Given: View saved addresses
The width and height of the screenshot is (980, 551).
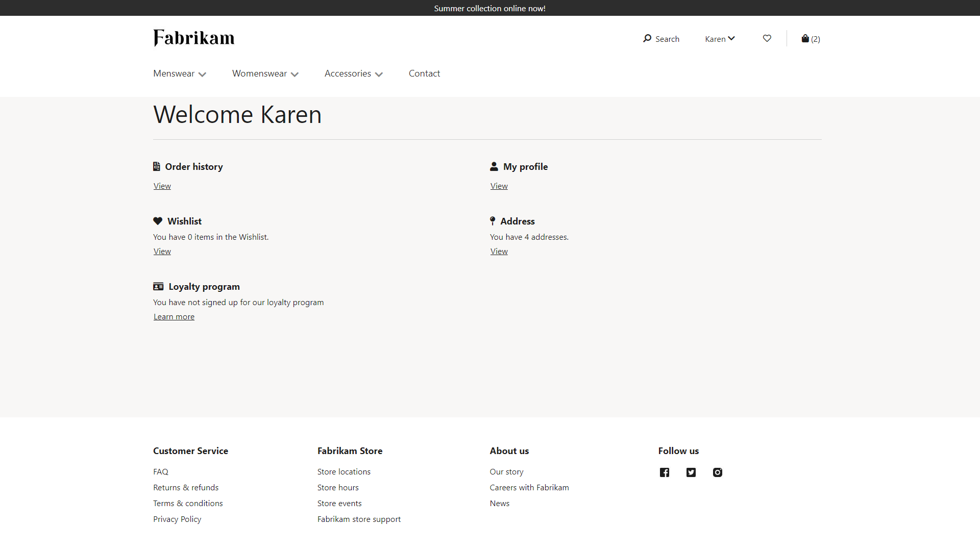Looking at the screenshot, I should [498, 251].
